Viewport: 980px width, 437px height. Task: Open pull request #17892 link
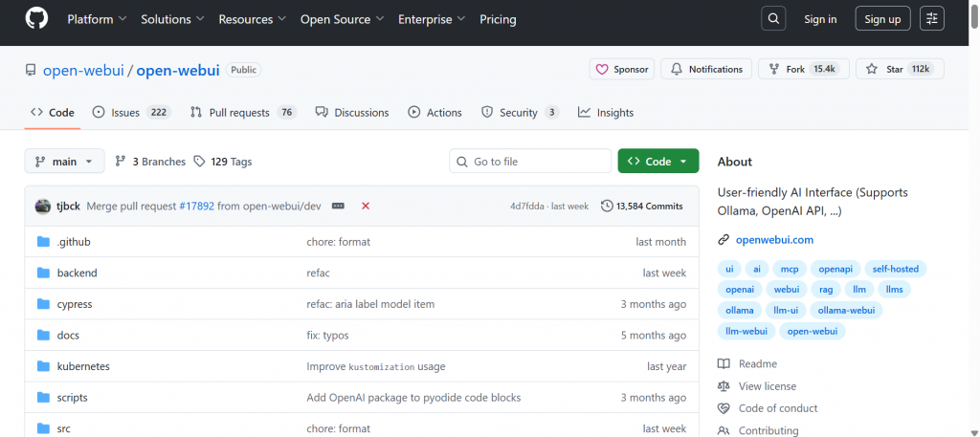tap(196, 206)
